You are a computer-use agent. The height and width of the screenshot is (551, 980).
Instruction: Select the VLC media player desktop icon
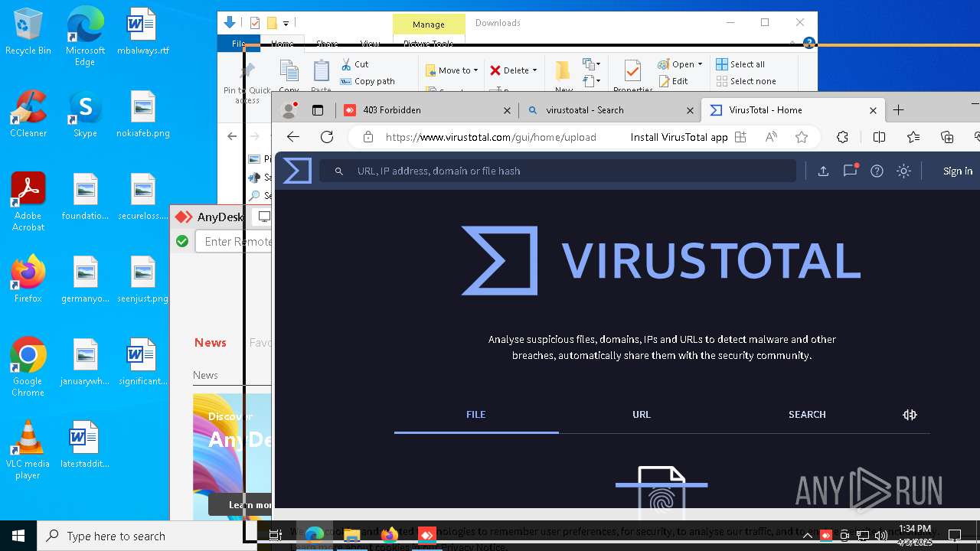tap(28, 450)
